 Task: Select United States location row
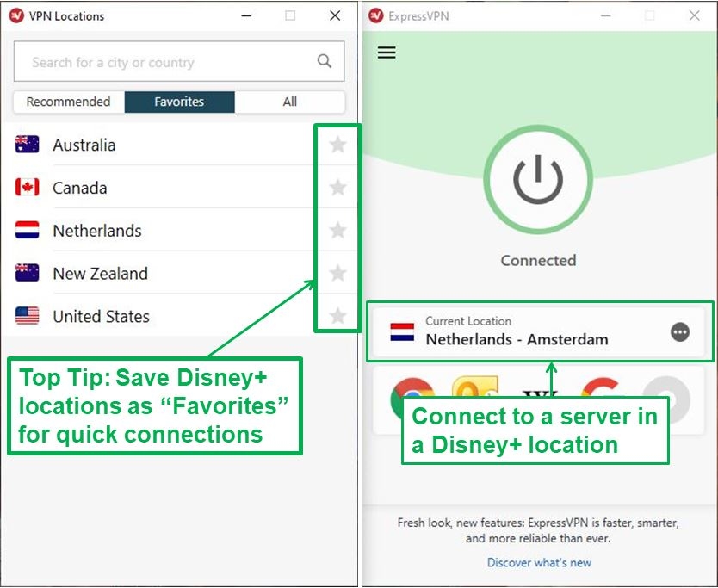click(179, 316)
